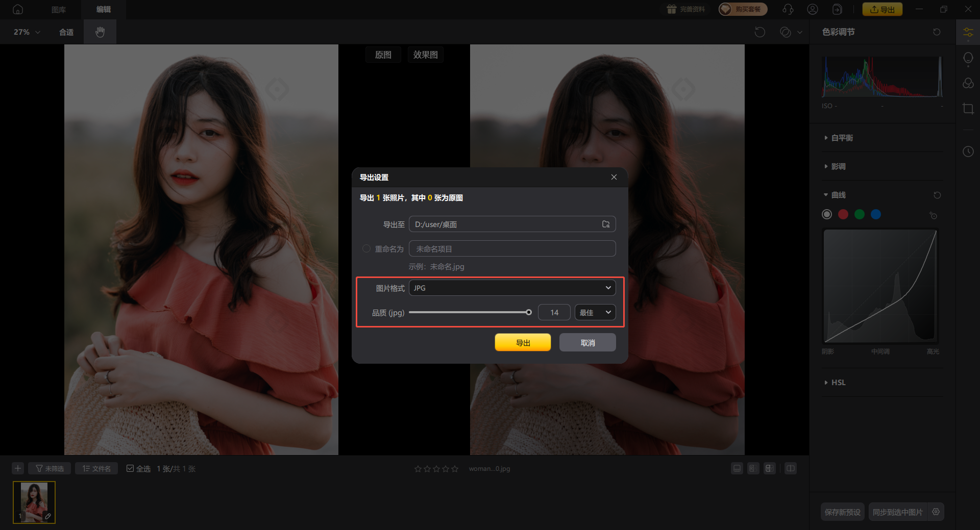Expand the 白平衡 white balance section
This screenshot has height=530, width=980.
tap(842, 138)
